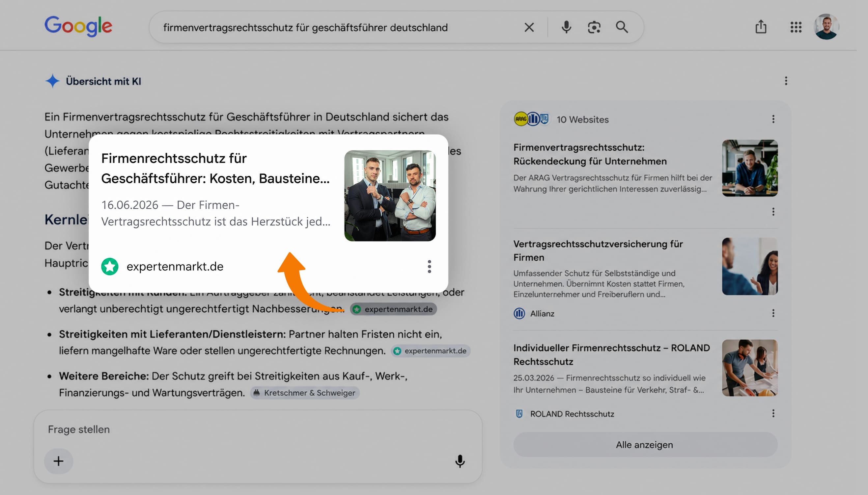Click ARAG snippet Der ARAG Vertragsrechtsschutz

click(x=612, y=183)
